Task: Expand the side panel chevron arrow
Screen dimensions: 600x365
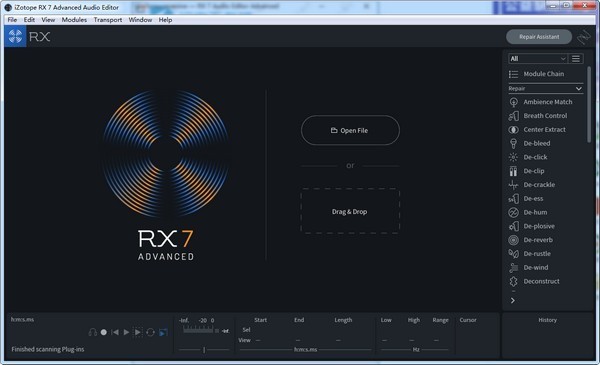Action: pos(513,301)
